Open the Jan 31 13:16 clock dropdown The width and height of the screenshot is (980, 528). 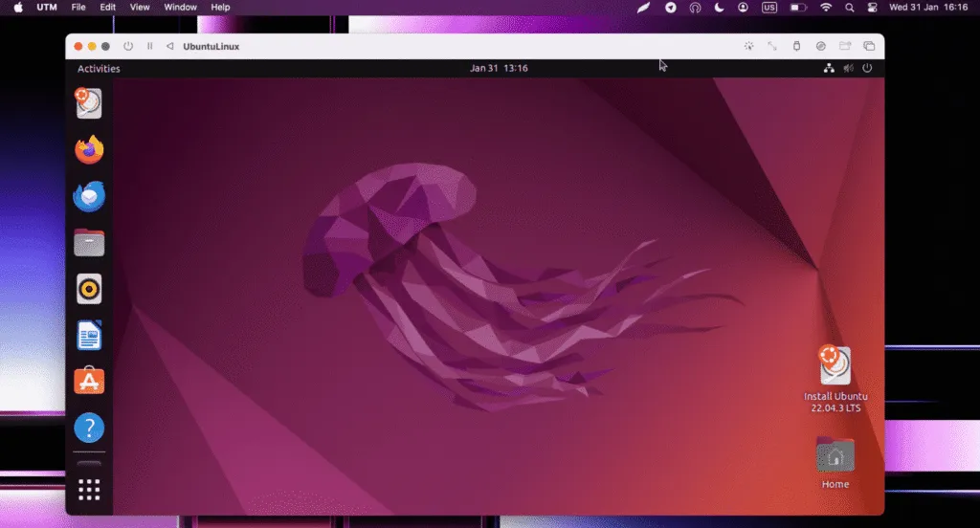click(499, 69)
